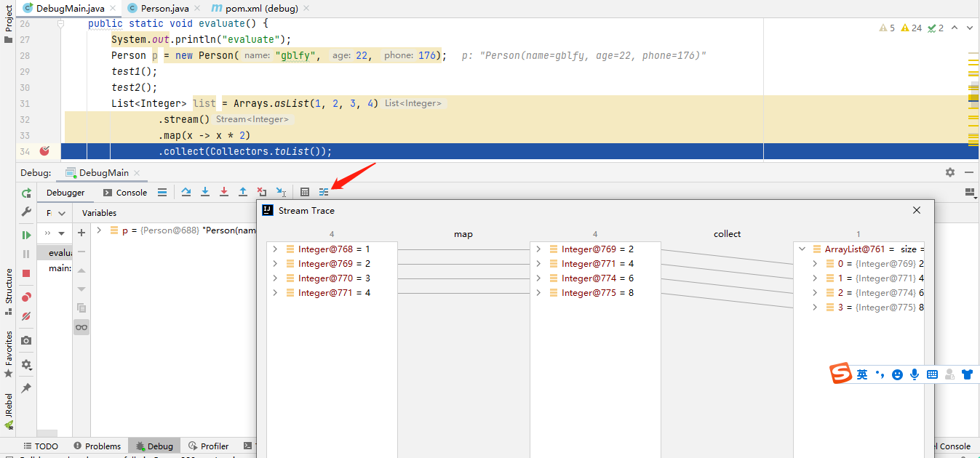Viewport: 980px width, 458px height.
Task: Expand Integer@769 = 2 in map results
Action: [538, 249]
